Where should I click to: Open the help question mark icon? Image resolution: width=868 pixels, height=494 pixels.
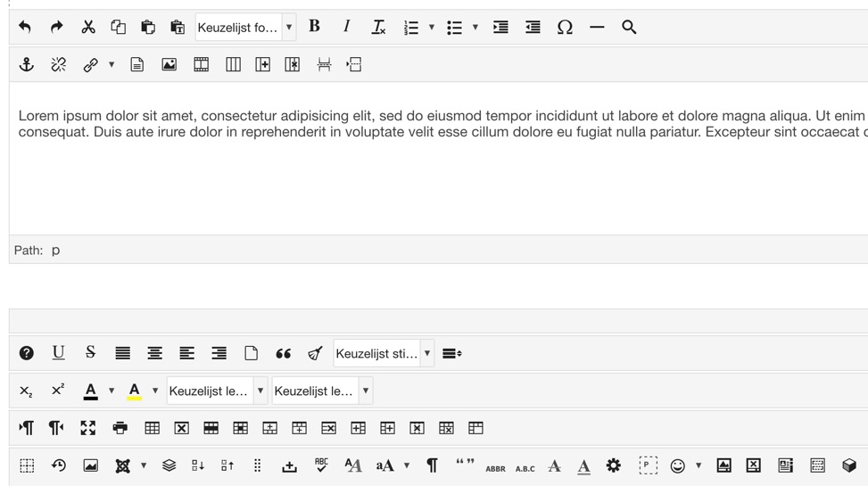tap(27, 353)
